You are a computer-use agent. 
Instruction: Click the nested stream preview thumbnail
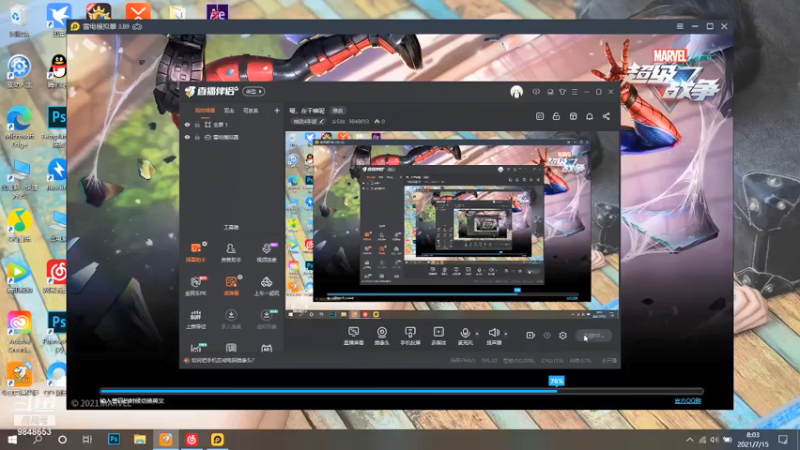[452, 224]
